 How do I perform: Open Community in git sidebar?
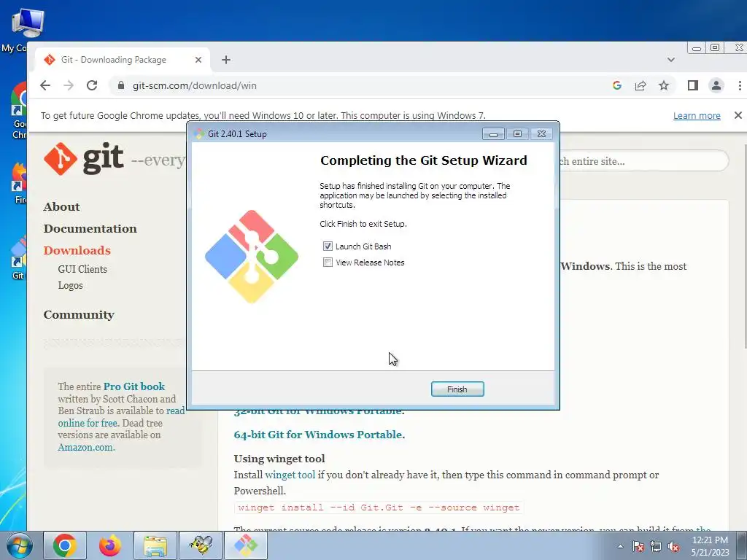click(x=79, y=315)
